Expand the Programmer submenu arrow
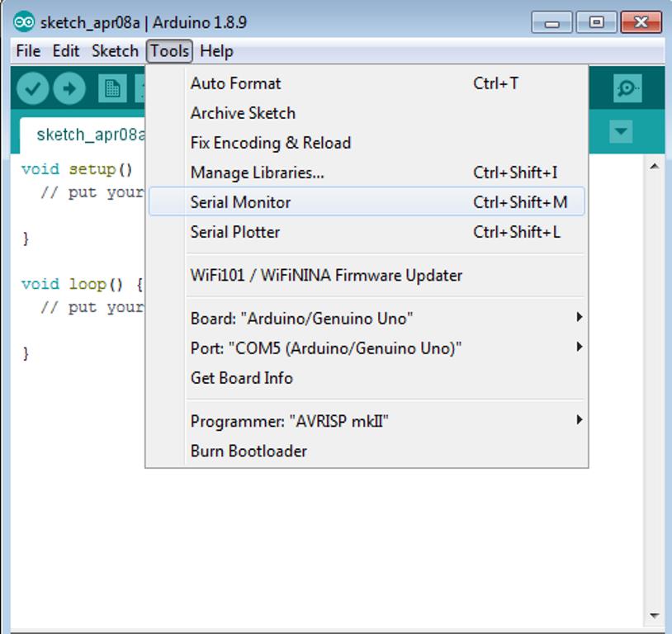The image size is (672, 634). (x=579, y=419)
